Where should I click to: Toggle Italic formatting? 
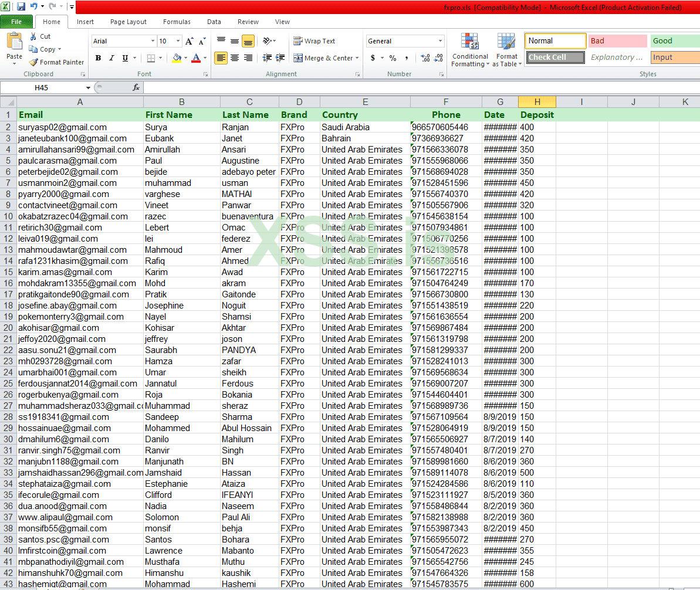coord(111,58)
